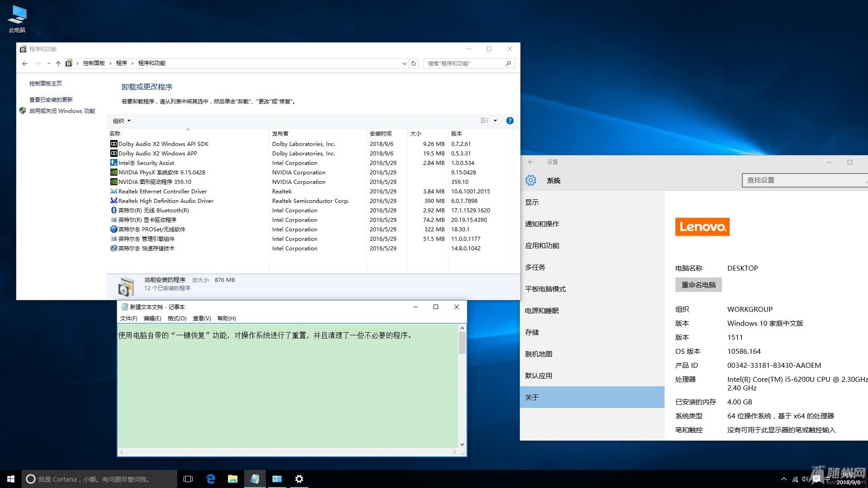Open 通知和操作 settings page
This screenshot has height=488, width=868.
[592, 224]
